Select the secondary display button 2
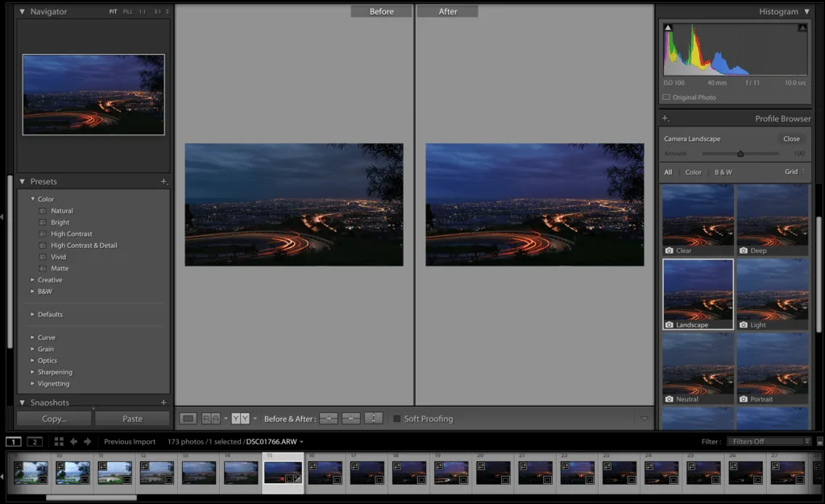825x504 pixels. [x=35, y=441]
